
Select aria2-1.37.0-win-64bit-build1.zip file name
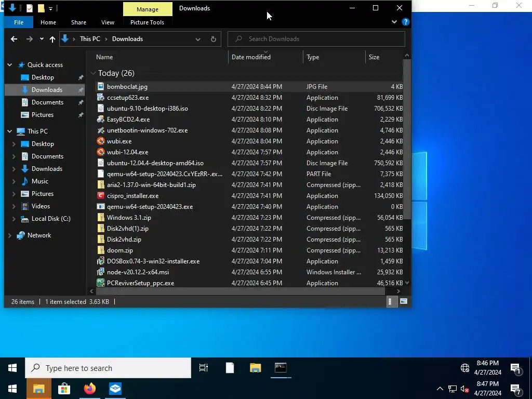(x=151, y=185)
